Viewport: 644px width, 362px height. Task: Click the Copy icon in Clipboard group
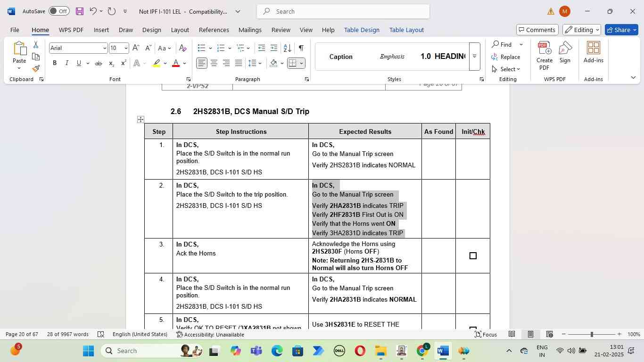(36, 57)
